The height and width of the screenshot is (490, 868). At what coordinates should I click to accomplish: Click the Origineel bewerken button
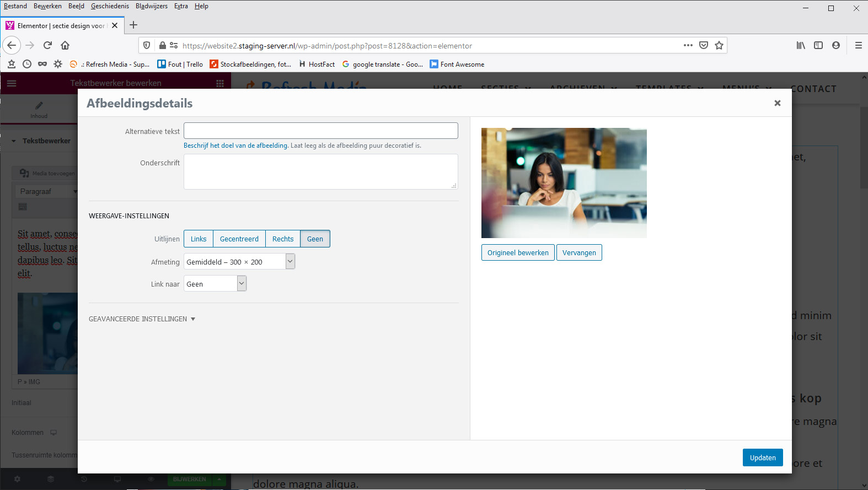[x=517, y=252]
